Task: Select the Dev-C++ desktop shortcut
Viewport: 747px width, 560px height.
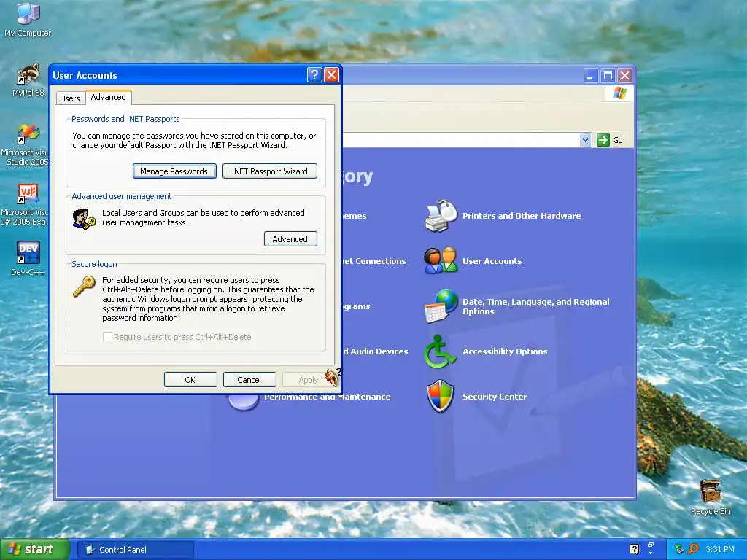Action: coord(28,258)
